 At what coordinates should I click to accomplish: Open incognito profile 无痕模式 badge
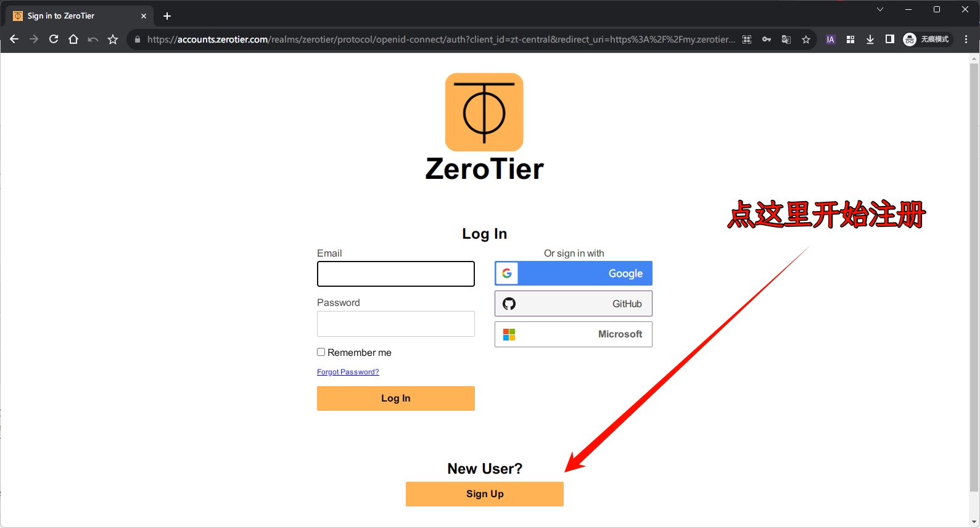928,39
